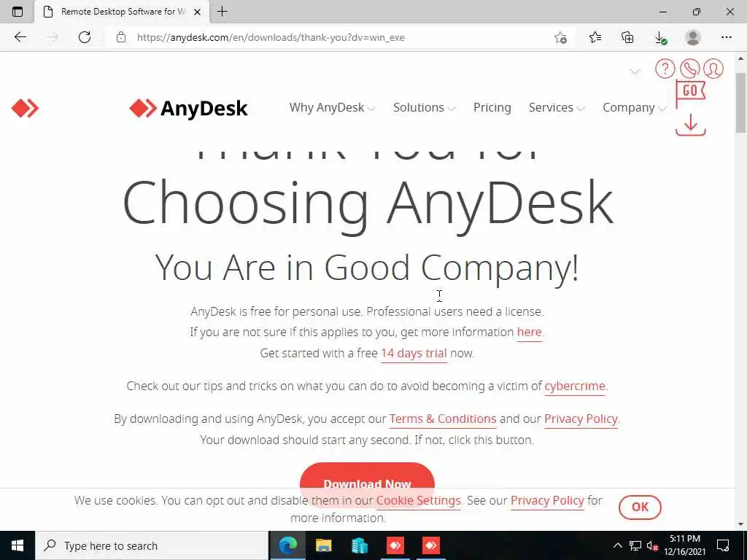Screen dimensions: 747x560
Task: Click OK on the cookie banner
Action: pyautogui.click(x=640, y=507)
